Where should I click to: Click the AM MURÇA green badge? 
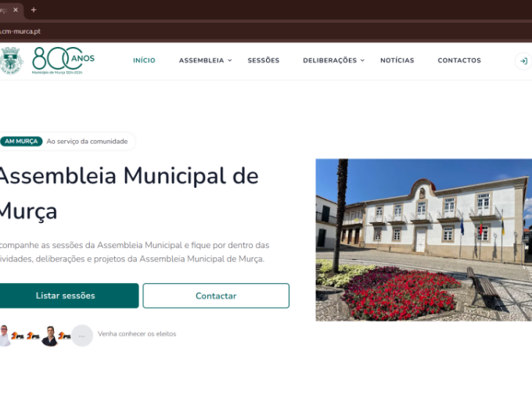21,141
